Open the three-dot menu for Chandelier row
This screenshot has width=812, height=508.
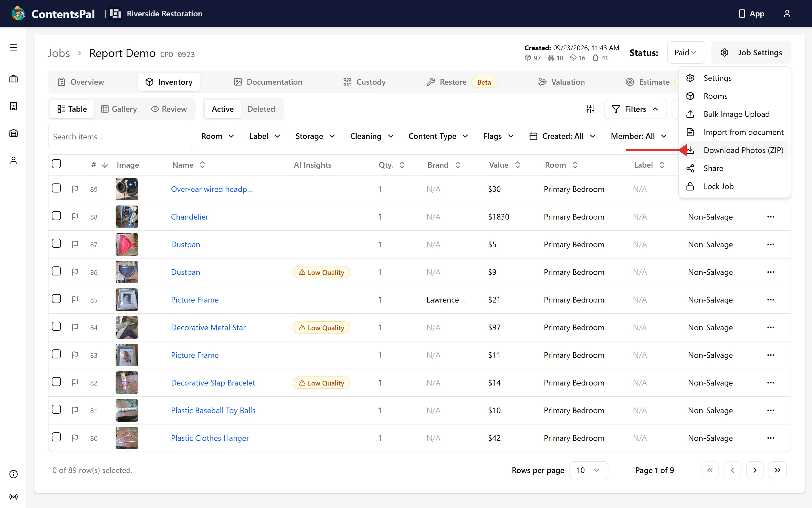(x=771, y=217)
